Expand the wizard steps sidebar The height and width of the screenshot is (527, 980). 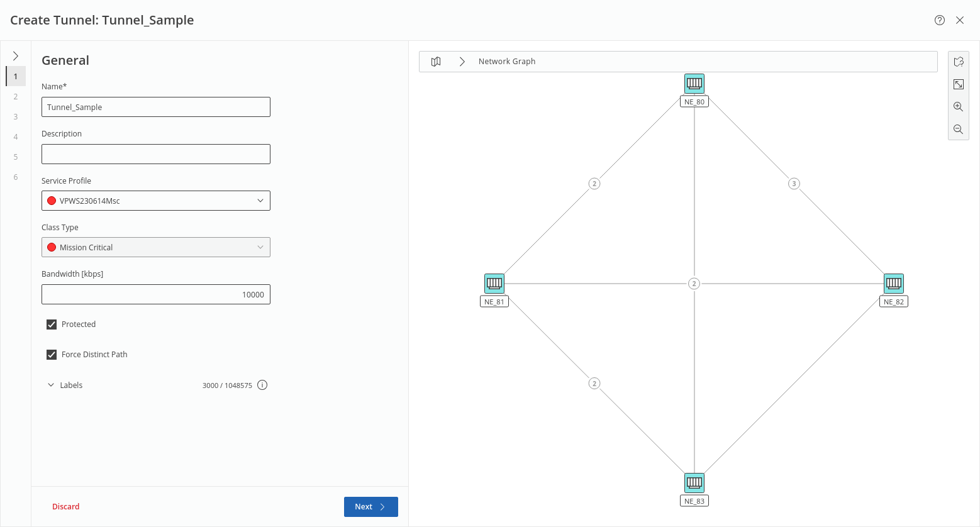16,56
